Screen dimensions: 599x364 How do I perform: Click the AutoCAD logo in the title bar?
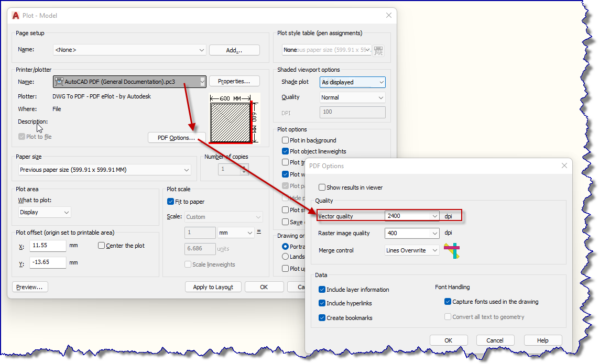pos(15,15)
